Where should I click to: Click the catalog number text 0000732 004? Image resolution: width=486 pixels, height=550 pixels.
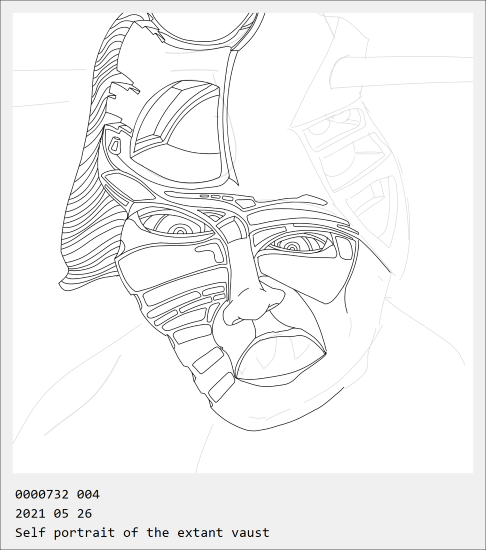tap(57, 495)
